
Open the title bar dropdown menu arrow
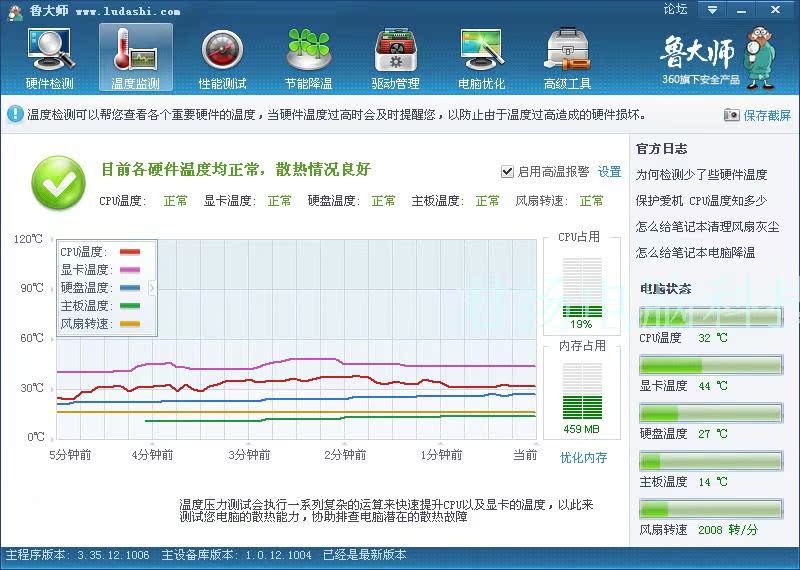[712, 9]
